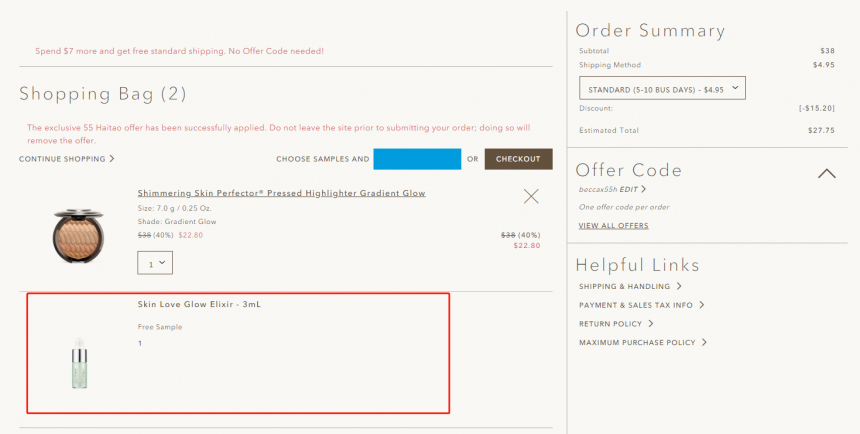Click the 55 Haitao offer applied message
The height and width of the screenshot is (434, 860).
click(x=279, y=134)
